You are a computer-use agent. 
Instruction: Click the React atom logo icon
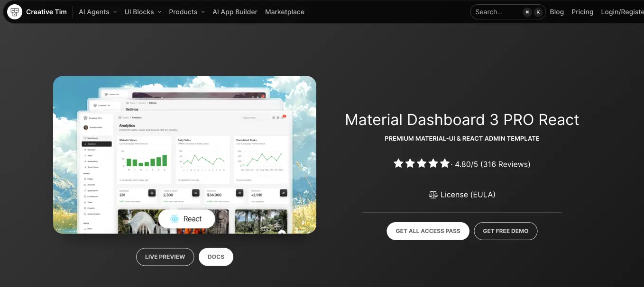click(x=175, y=219)
